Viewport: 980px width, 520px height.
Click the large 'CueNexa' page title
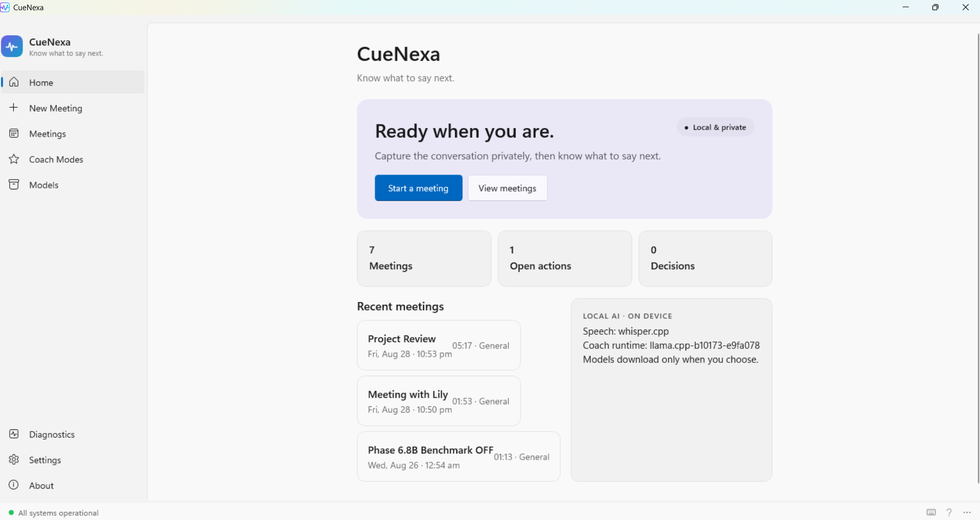[x=399, y=54]
